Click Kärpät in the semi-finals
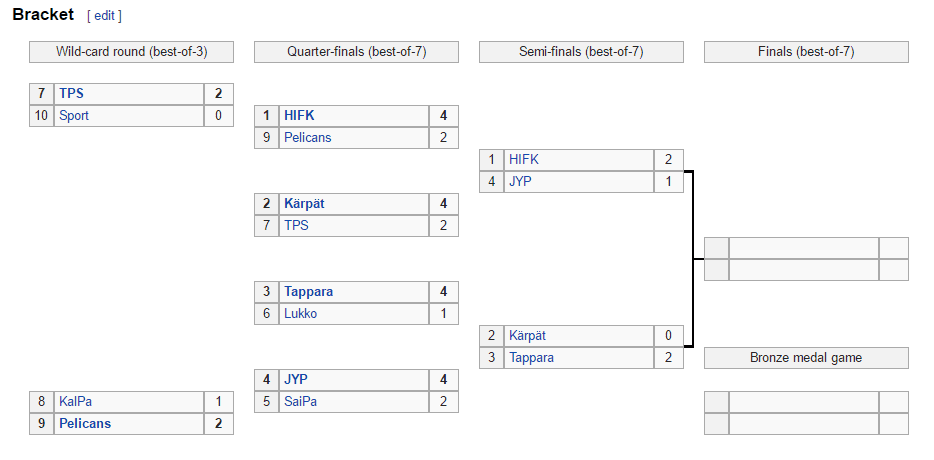This screenshot has height=460, width=934. click(x=528, y=336)
